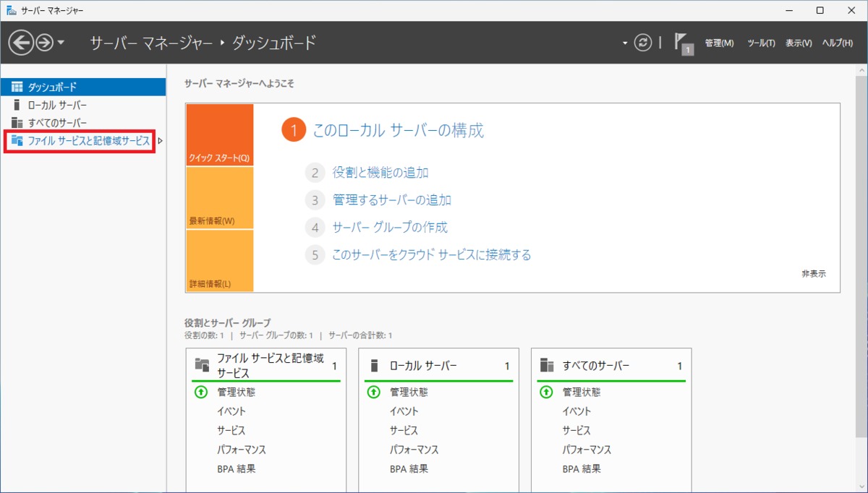The width and height of the screenshot is (868, 493).
Task: Open the ヘルプ(H) menu
Action: (838, 43)
